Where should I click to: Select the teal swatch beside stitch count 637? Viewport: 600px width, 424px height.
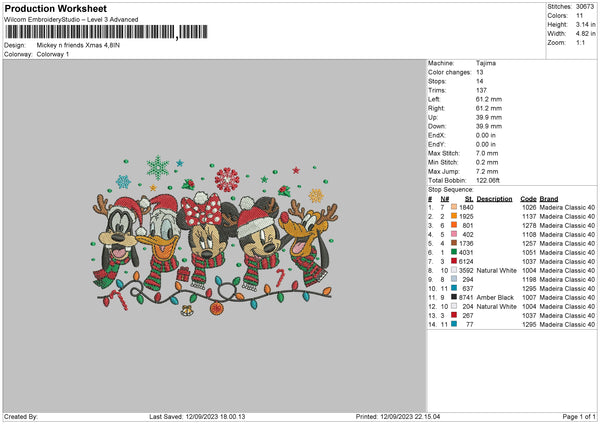pyautogui.click(x=454, y=288)
